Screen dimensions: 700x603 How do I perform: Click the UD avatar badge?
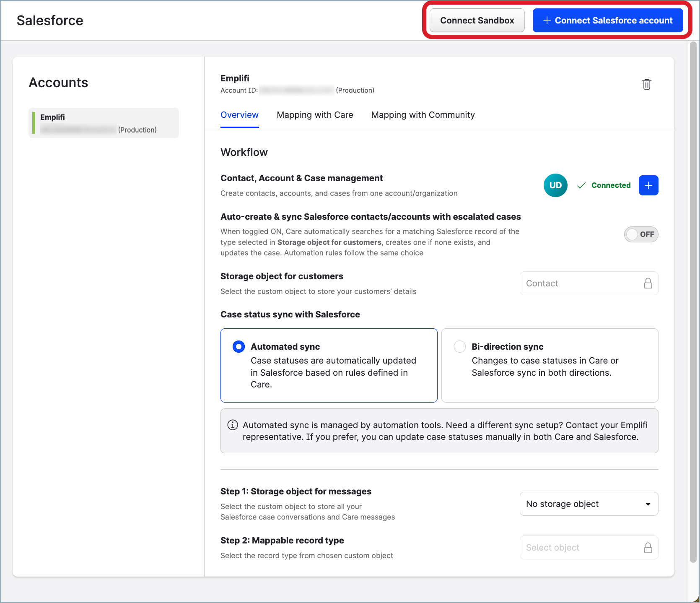555,185
